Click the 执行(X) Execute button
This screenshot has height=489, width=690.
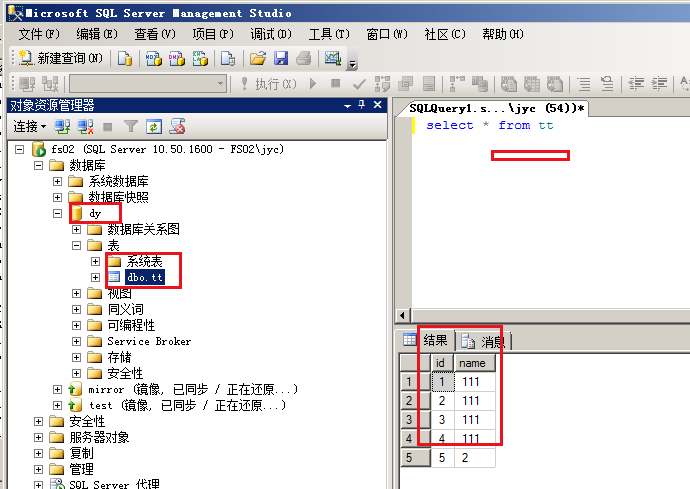(x=269, y=84)
